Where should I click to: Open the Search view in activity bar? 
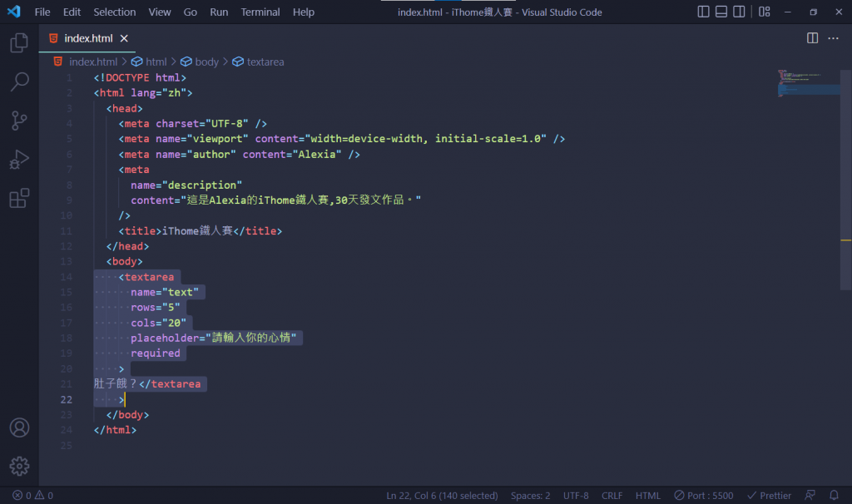19,82
